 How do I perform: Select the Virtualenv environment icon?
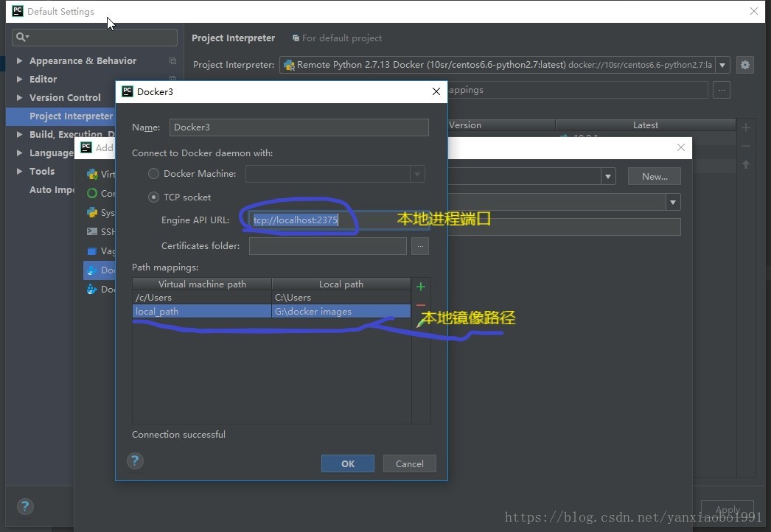tap(92, 174)
